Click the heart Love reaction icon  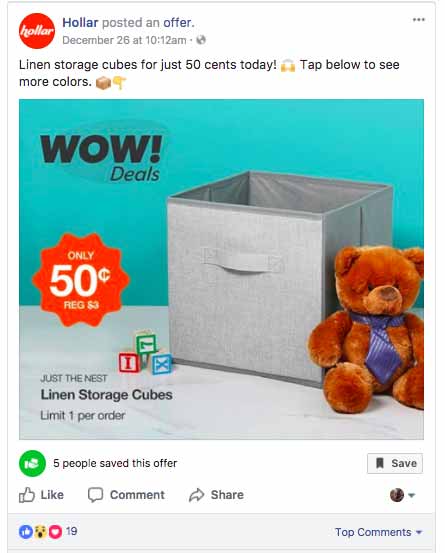(x=55, y=531)
